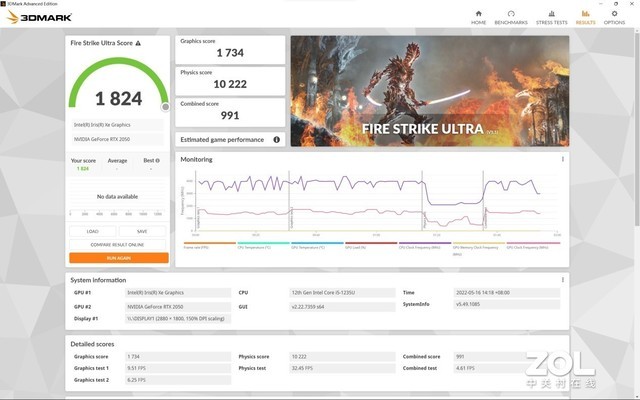
Task: Open the Stress Tests section
Action: coord(551,17)
